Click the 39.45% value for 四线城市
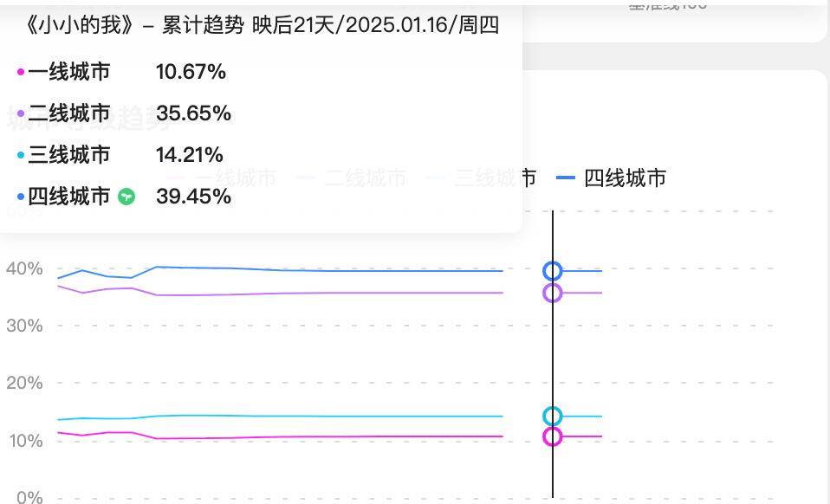This screenshot has height=504, width=830. click(193, 197)
